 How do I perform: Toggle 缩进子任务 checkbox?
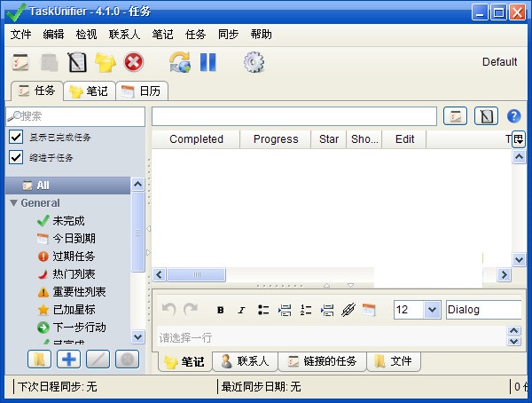15,157
